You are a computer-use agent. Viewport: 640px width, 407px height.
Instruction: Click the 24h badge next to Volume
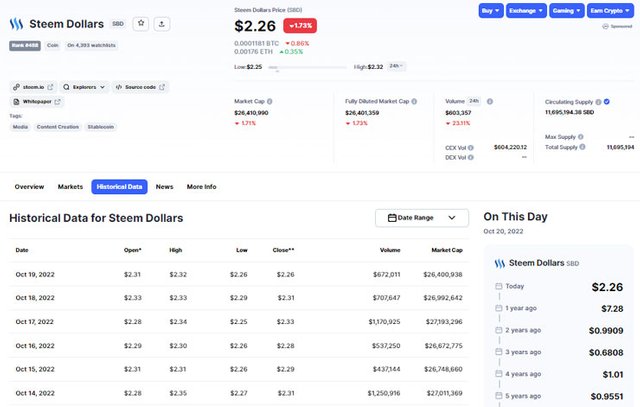474,101
